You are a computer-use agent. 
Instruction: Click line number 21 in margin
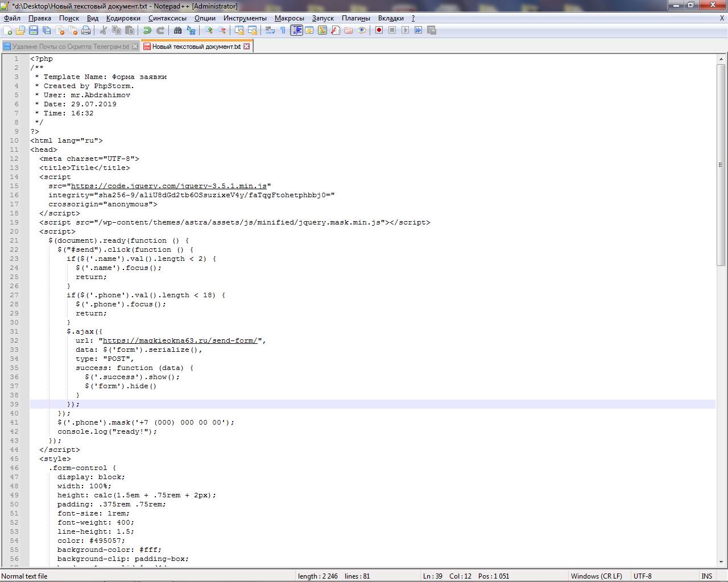coord(14,240)
